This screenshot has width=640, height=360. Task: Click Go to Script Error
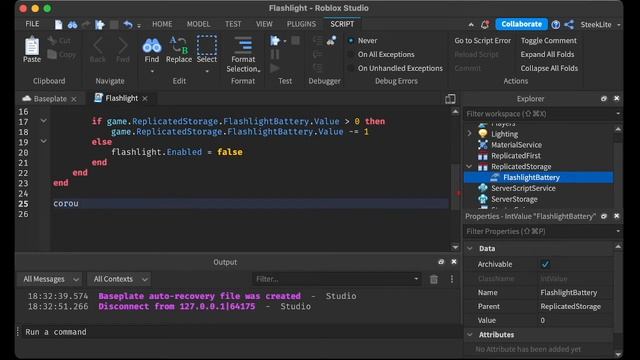[x=482, y=40]
